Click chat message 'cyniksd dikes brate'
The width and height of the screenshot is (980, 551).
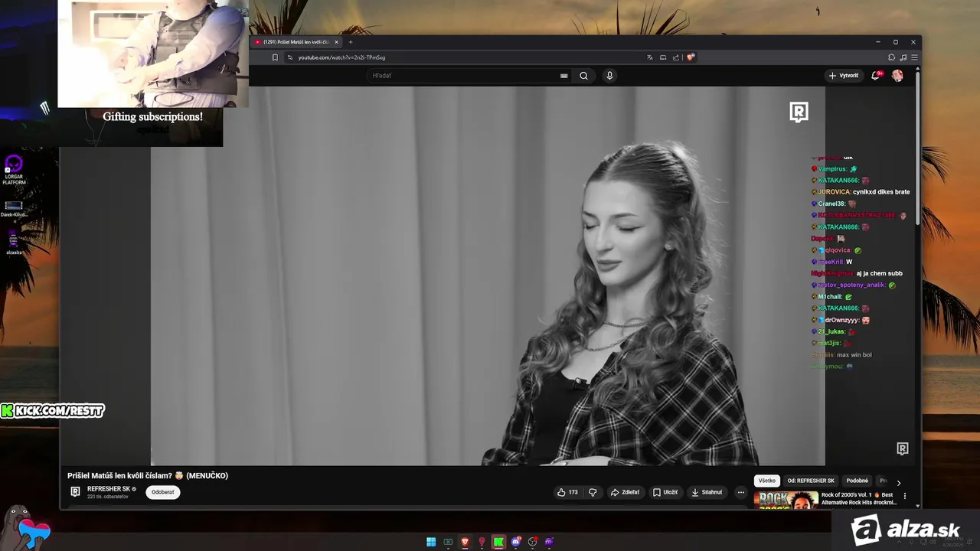pyautogui.click(x=881, y=192)
